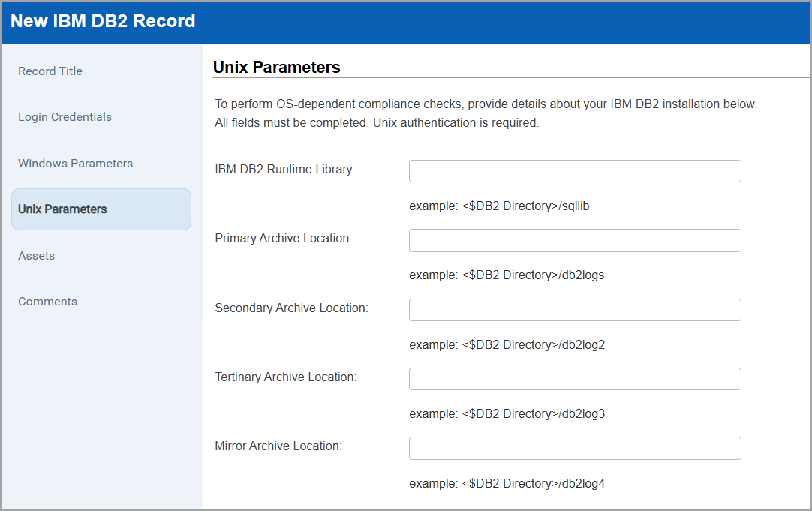Select the Unix Parameters sidebar item
Screen dimensions: 812x511
coord(101,209)
